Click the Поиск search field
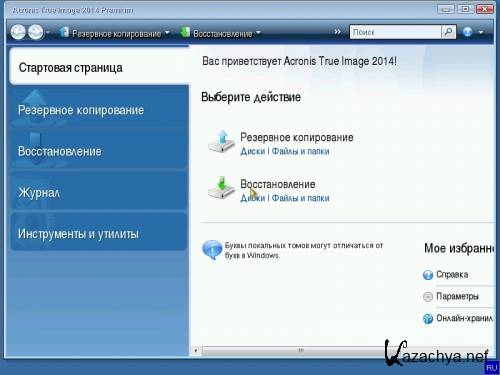 click(x=396, y=32)
